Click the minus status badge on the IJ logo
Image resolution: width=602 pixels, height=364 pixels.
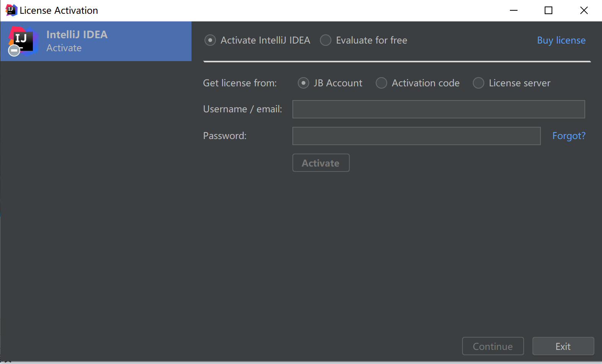[14, 50]
